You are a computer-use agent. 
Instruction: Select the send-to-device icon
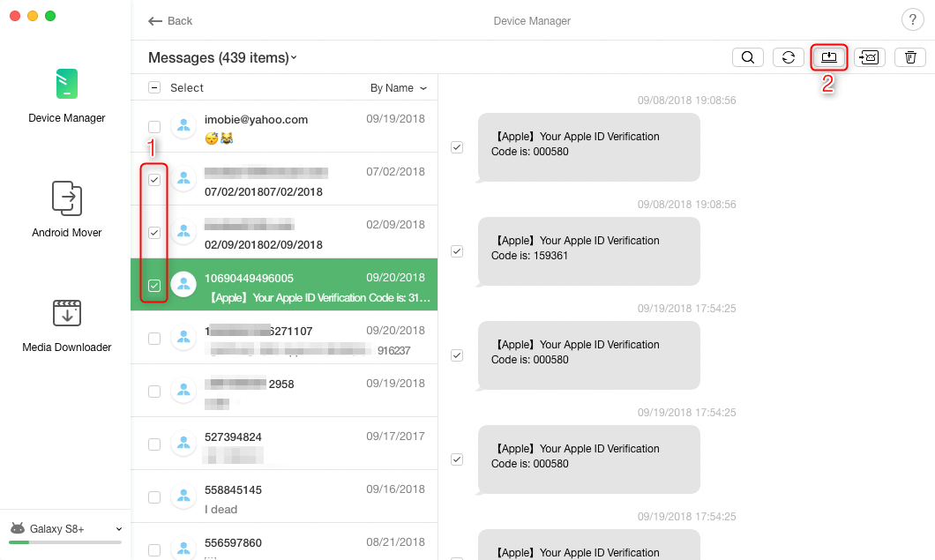tap(869, 56)
